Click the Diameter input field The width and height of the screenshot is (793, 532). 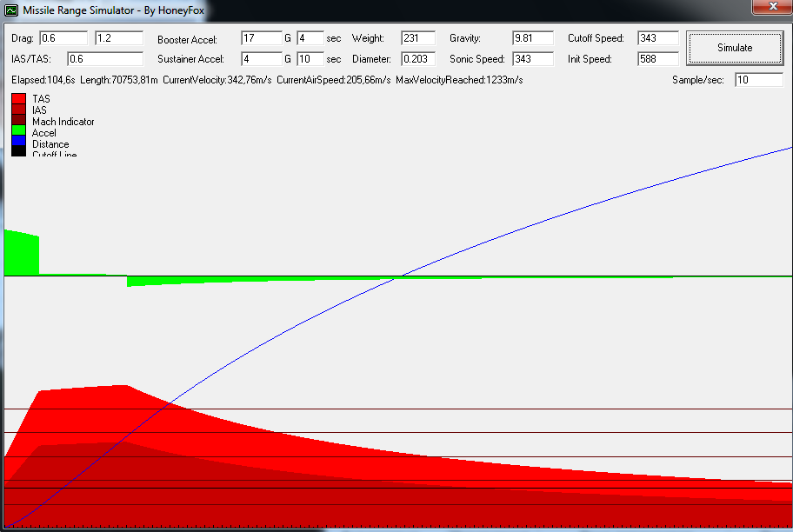[418, 59]
